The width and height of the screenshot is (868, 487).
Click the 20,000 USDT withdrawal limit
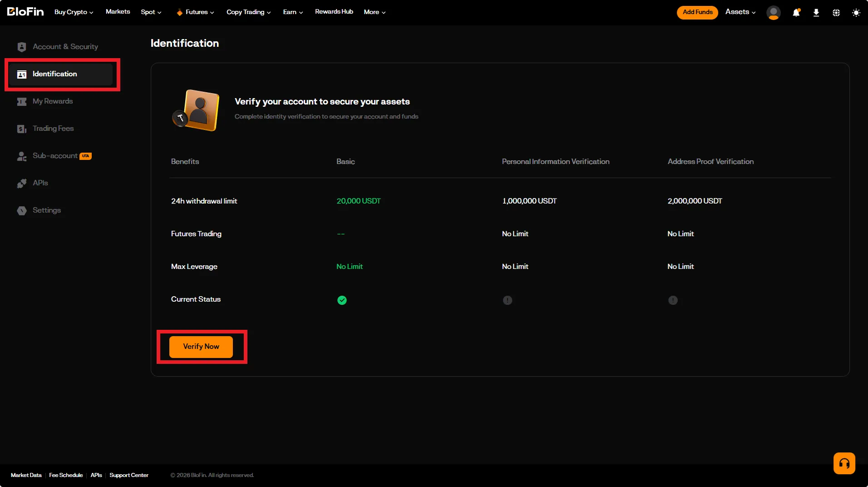(x=359, y=201)
